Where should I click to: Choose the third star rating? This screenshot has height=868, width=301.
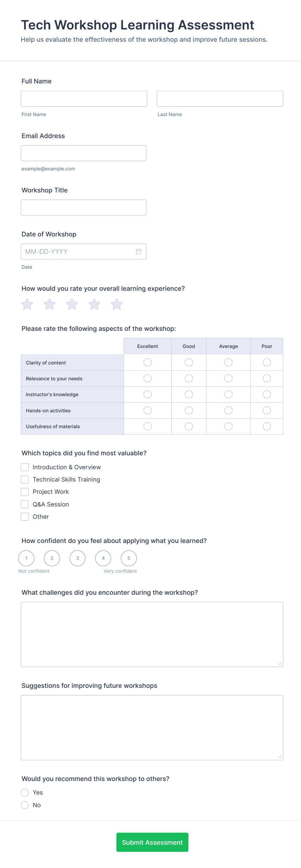point(72,304)
